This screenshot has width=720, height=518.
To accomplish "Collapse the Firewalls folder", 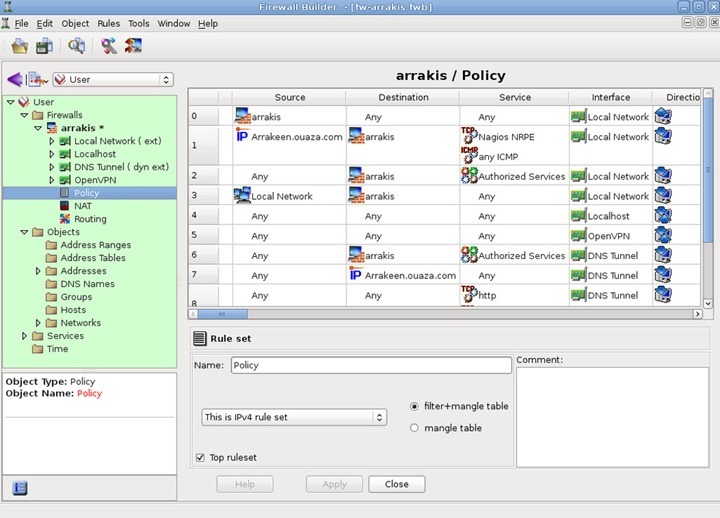I will pos(24,115).
